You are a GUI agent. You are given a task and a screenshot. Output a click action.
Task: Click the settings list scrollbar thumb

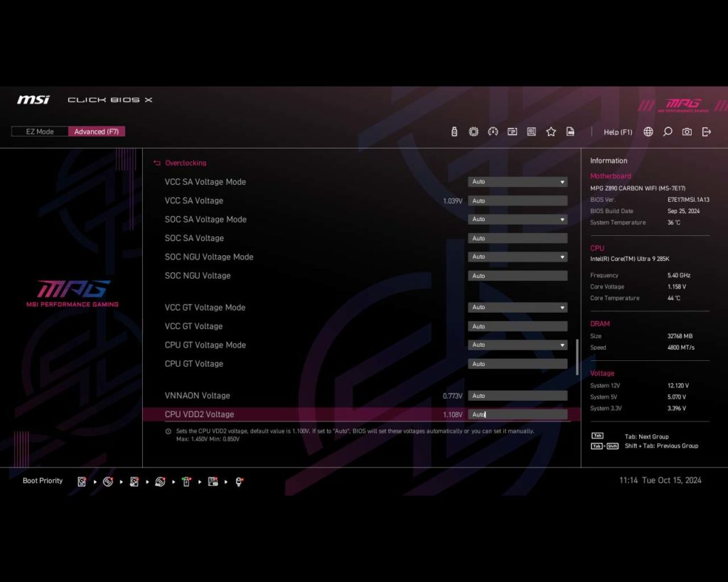[577, 357]
